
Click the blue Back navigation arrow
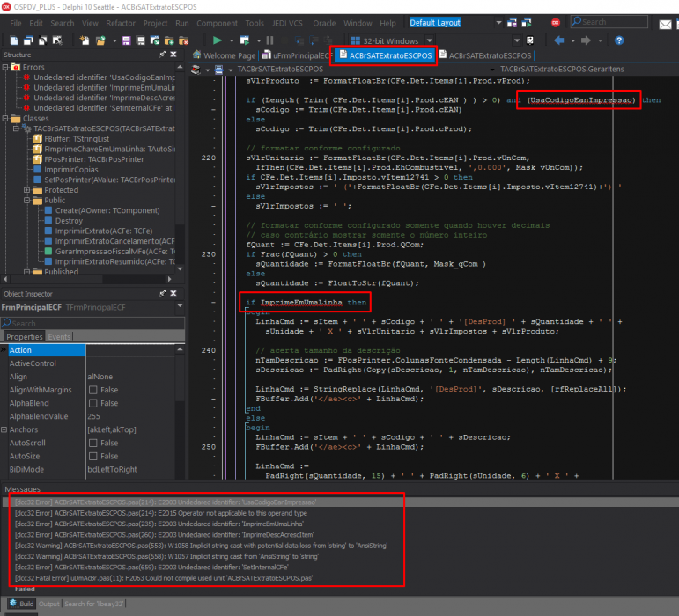tap(558, 40)
